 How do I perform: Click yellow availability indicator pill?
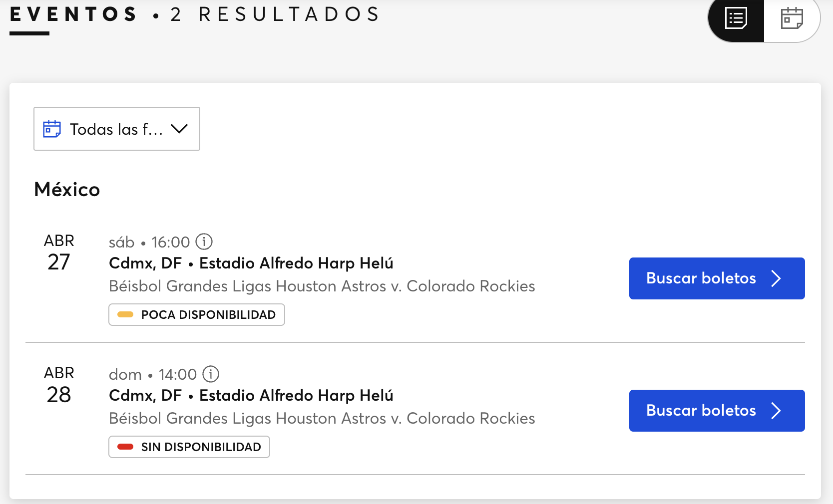pos(125,315)
